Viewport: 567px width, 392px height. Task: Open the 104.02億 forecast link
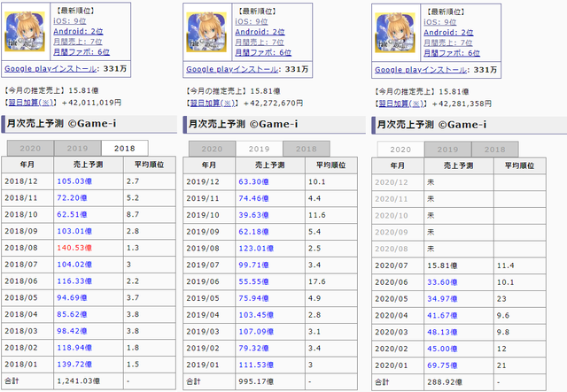(74, 265)
